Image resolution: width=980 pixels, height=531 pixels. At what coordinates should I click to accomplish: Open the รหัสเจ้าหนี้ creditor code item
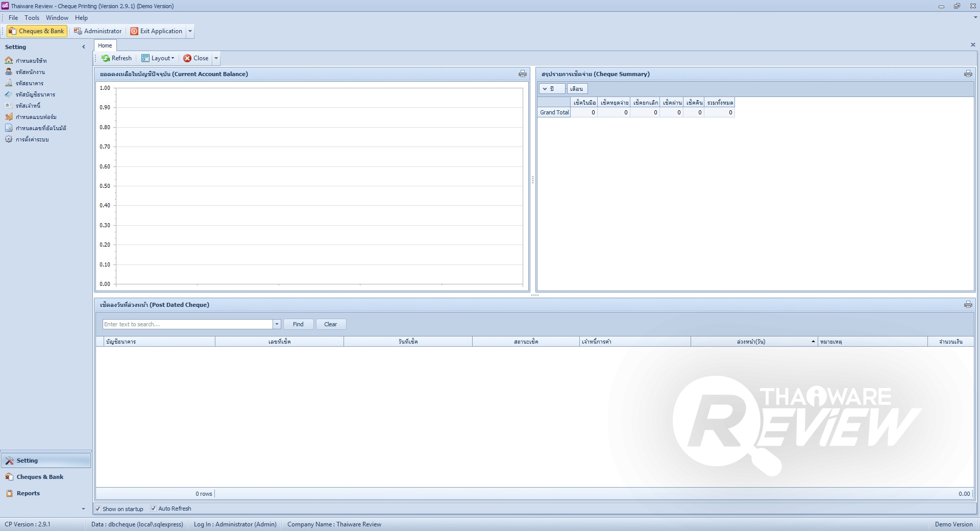(23, 106)
